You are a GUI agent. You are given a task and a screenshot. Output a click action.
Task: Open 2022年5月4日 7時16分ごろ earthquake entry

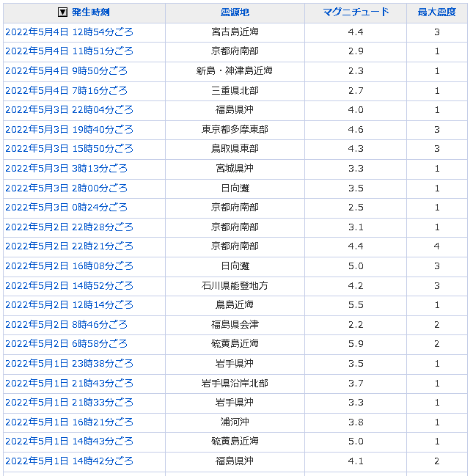click(x=66, y=91)
